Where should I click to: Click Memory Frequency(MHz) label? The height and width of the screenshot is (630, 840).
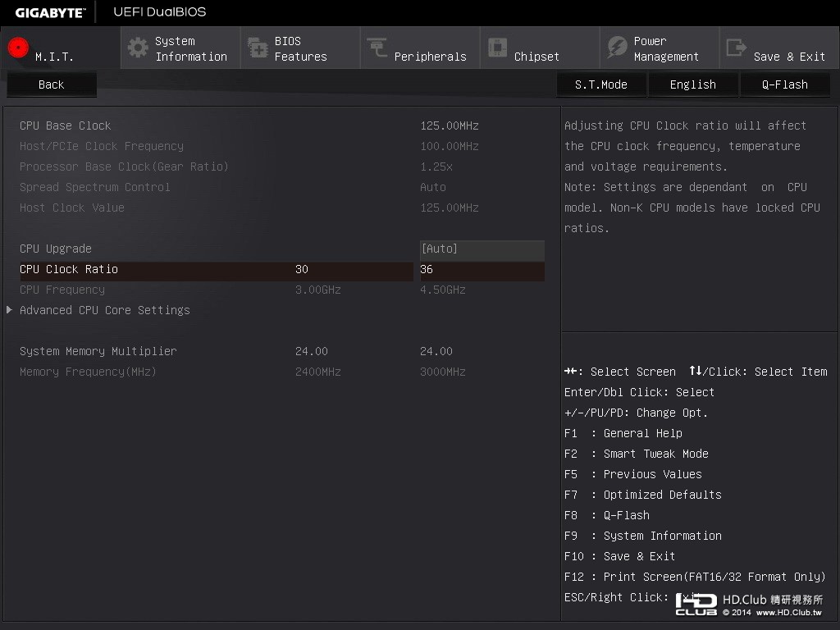(x=88, y=372)
